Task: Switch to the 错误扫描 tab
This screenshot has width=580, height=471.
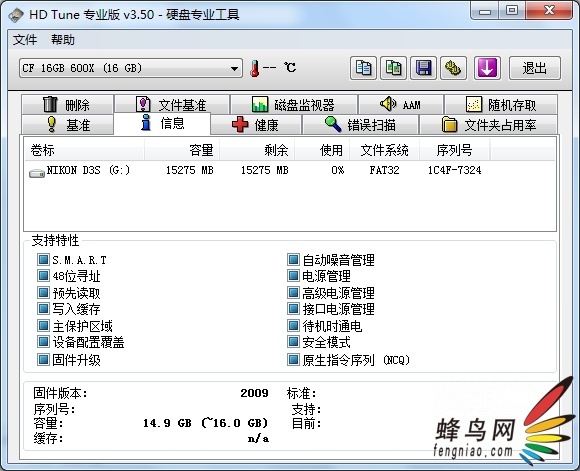Action: [360, 125]
